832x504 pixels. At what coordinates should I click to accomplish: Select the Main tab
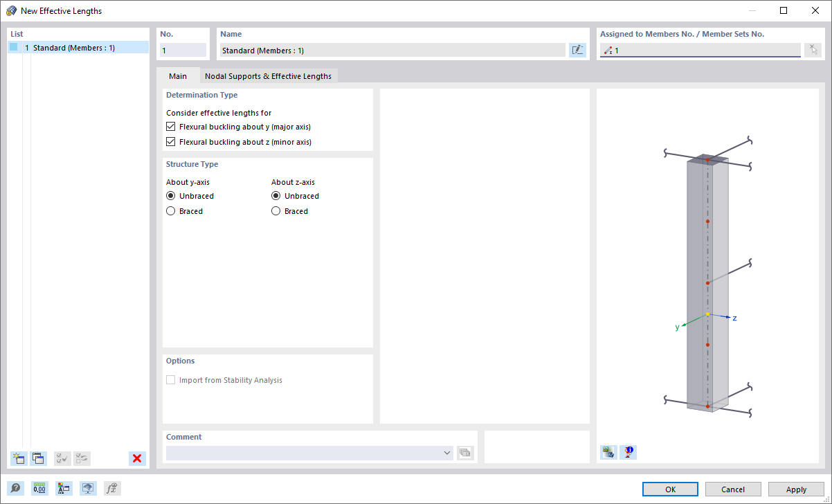point(178,76)
